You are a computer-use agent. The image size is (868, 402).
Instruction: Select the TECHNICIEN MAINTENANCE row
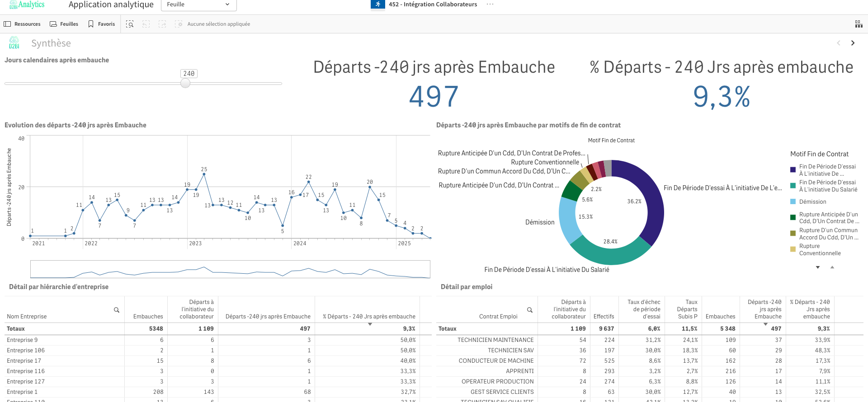click(495, 340)
